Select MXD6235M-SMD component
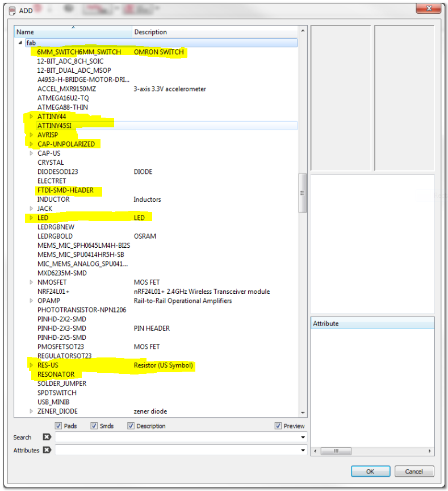 pos(62,273)
